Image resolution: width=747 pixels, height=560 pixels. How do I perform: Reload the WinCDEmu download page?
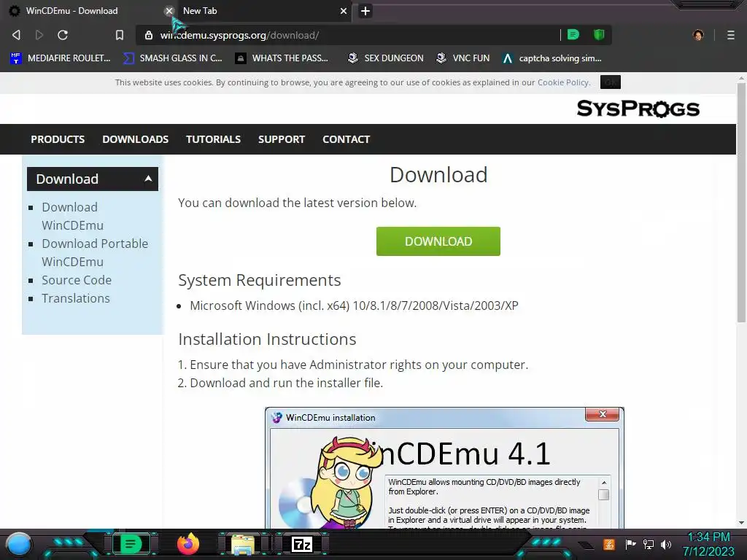click(x=63, y=35)
